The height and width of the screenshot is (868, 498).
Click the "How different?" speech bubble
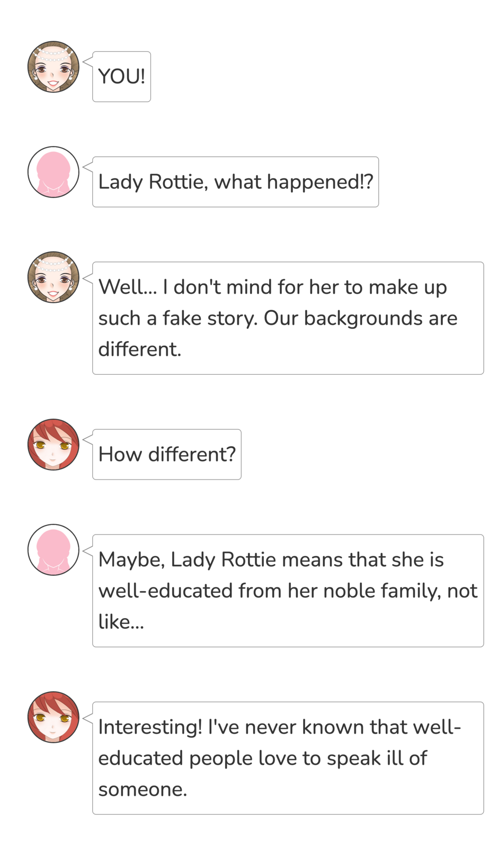coord(166,455)
